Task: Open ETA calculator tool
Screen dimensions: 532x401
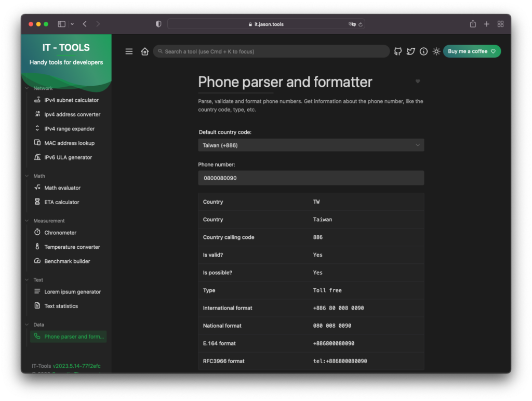Action: [x=68, y=202]
